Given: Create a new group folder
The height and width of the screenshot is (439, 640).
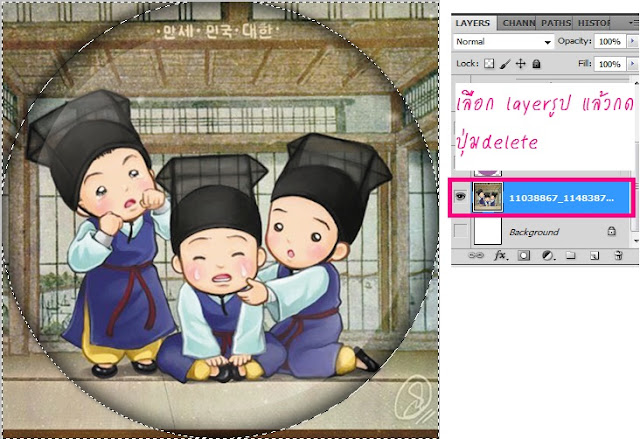Looking at the screenshot, I should 571,255.
